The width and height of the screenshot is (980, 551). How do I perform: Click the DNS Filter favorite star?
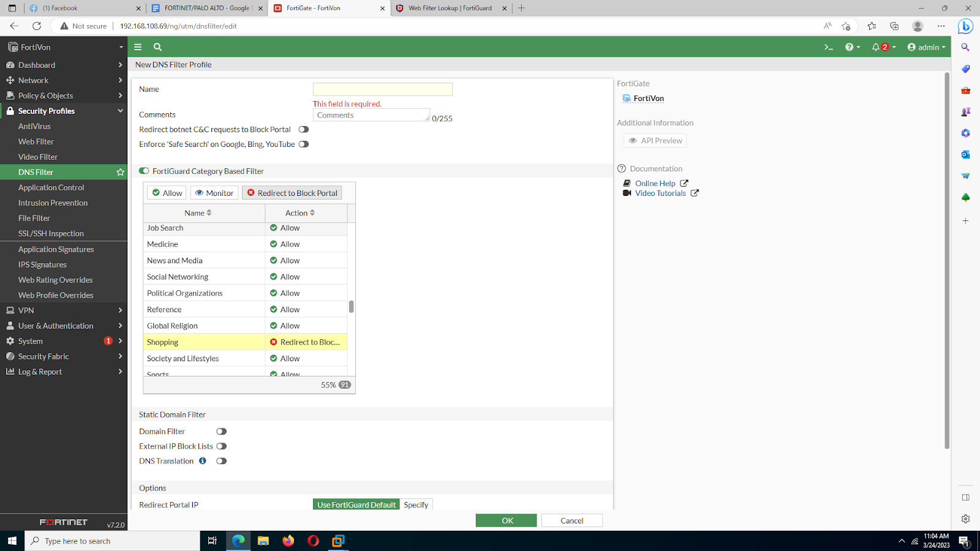click(x=120, y=172)
